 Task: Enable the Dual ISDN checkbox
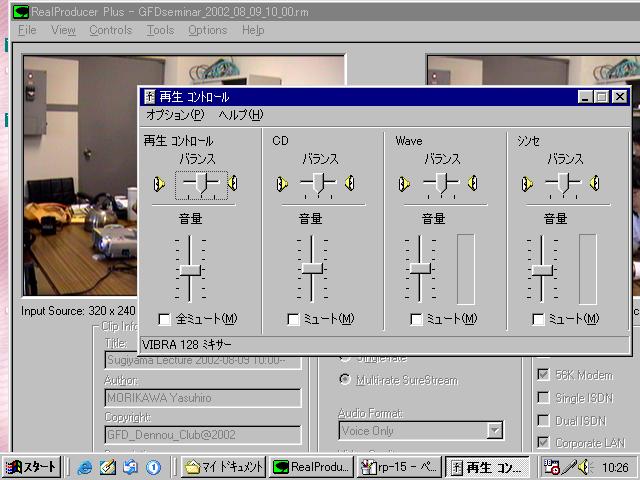coord(543,420)
